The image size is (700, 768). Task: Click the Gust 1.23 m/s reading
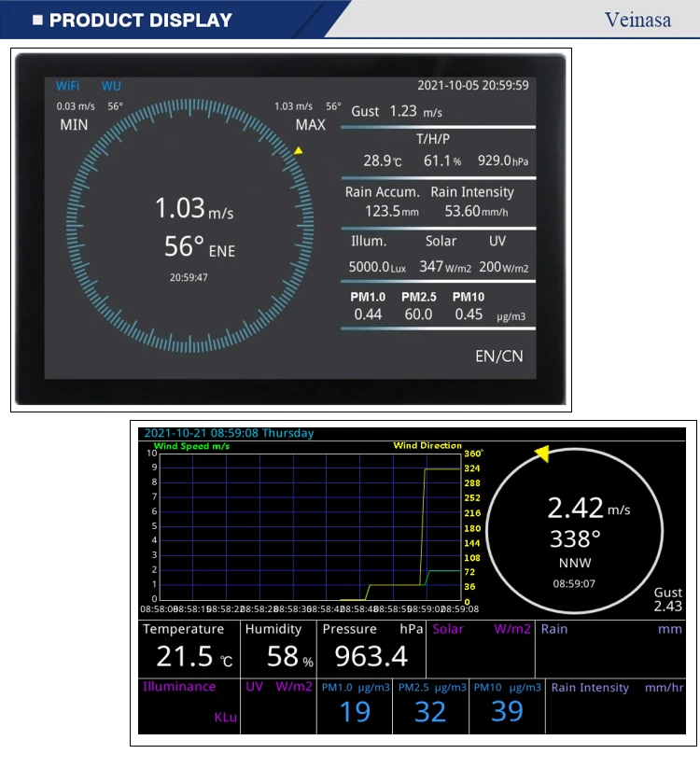397,111
